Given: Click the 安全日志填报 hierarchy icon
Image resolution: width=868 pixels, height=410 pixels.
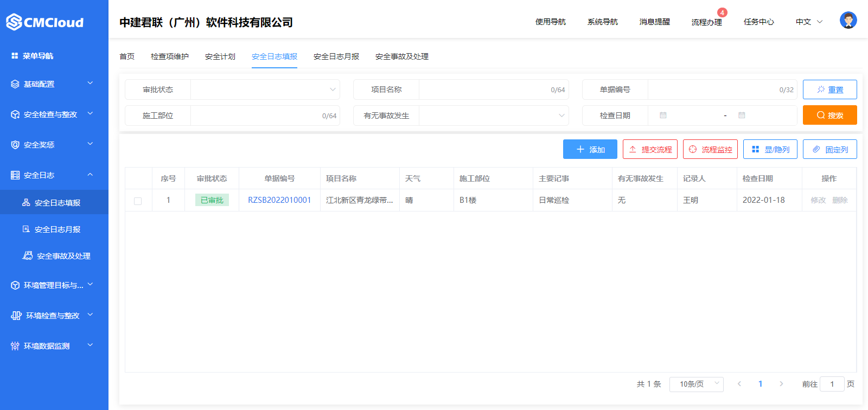Looking at the screenshot, I should (x=26, y=202).
